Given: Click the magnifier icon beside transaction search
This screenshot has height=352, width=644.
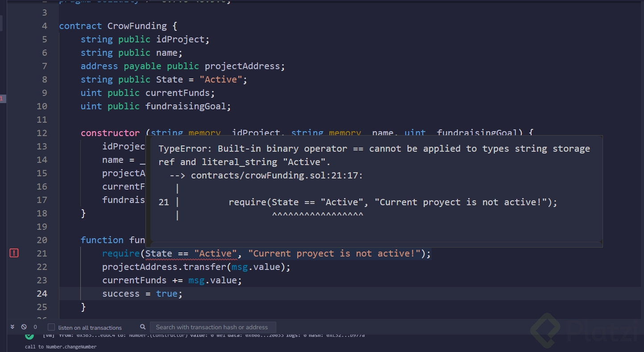Looking at the screenshot, I should coord(143,327).
